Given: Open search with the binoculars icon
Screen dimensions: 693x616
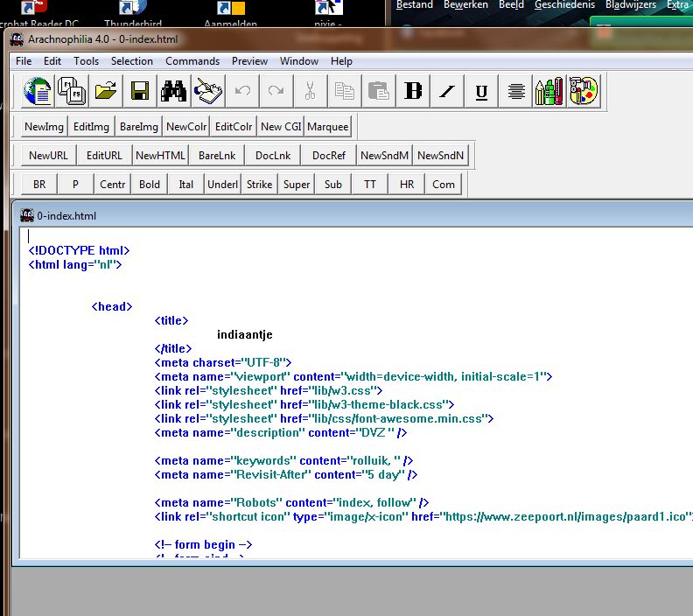Looking at the screenshot, I should coord(173,91).
